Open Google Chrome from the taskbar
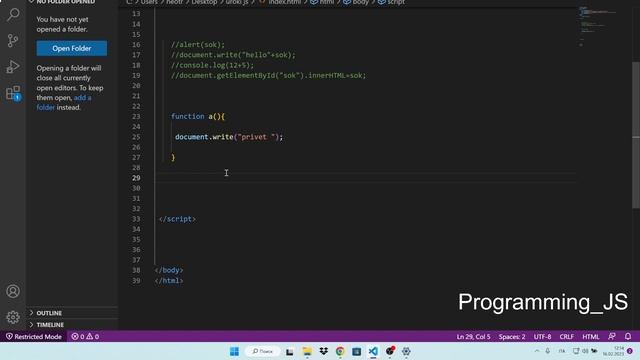Image resolution: width=640 pixels, height=360 pixels. coord(340,351)
